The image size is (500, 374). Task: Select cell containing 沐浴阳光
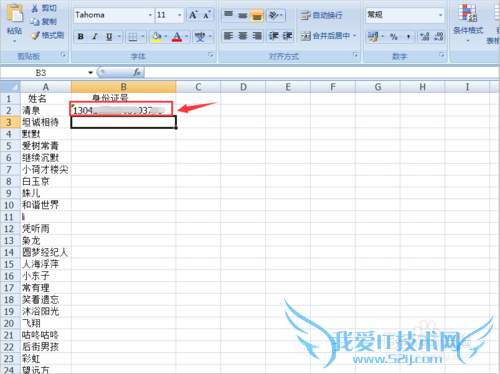tap(46, 311)
